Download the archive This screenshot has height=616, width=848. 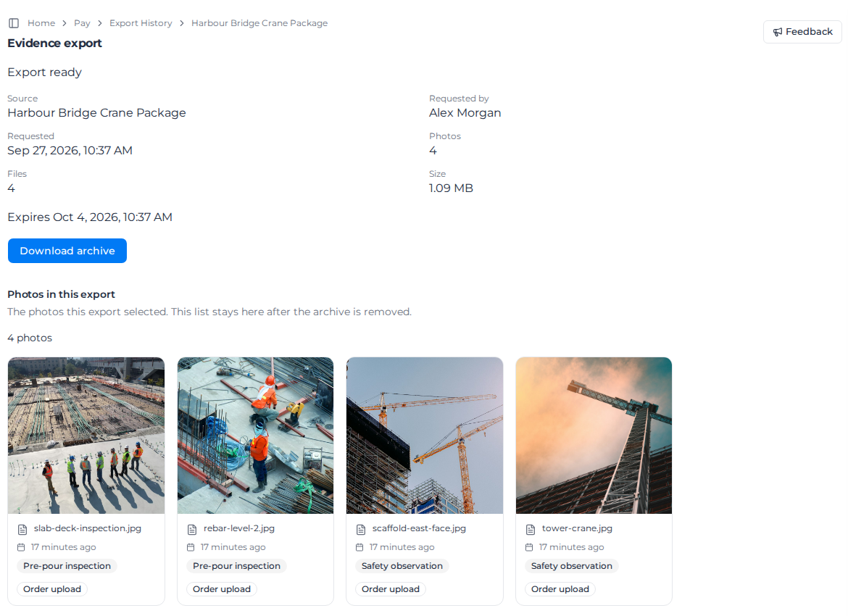(67, 251)
